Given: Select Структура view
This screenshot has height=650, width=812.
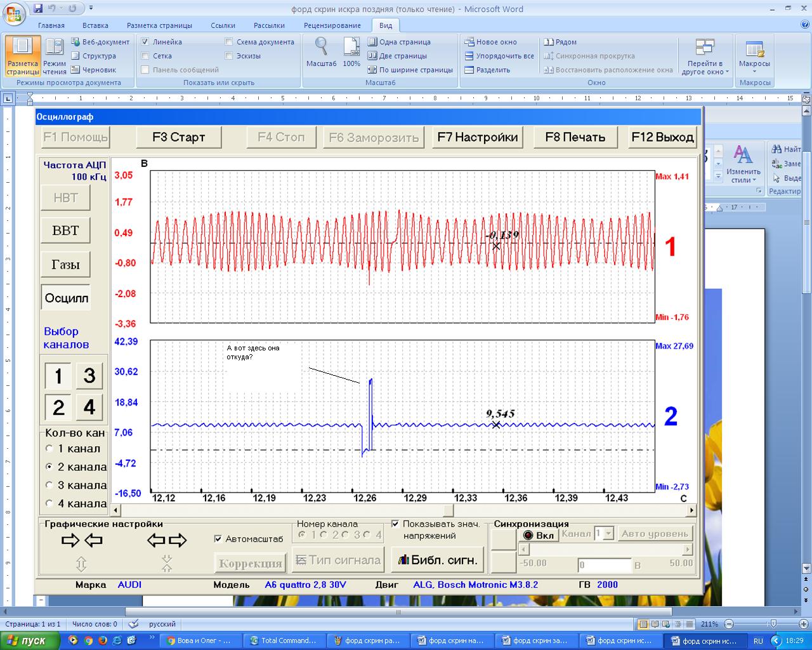Looking at the screenshot, I should pyautogui.click(x=93, y=56).
